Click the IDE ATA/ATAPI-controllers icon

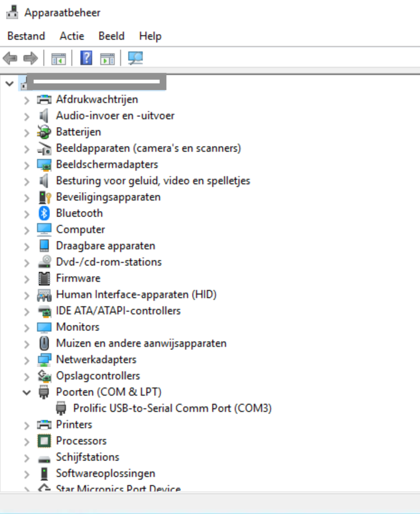44,311
